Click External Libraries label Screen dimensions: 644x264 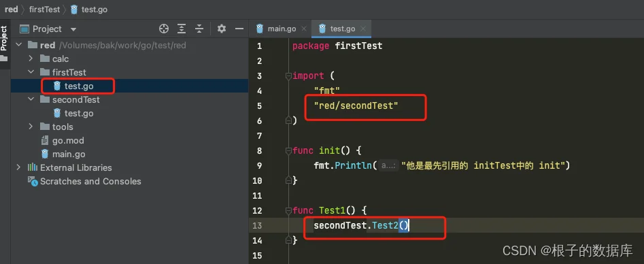(76, 167)
